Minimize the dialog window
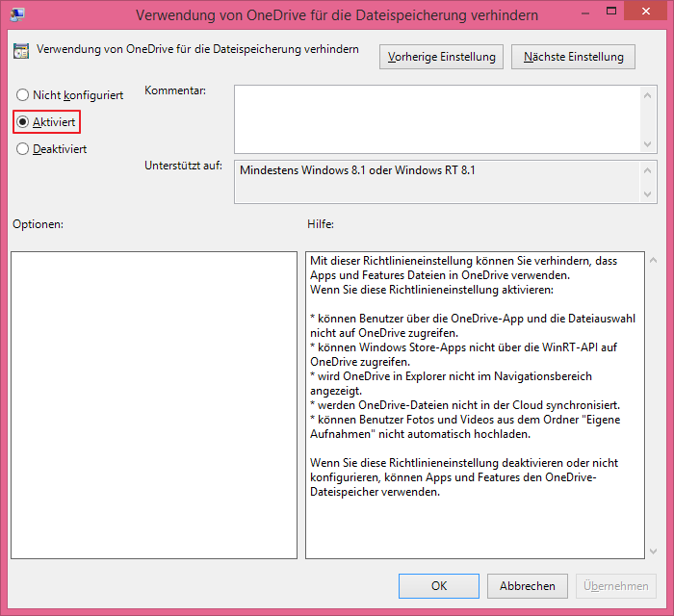This screenshot has height=616, width=674. 585,13
